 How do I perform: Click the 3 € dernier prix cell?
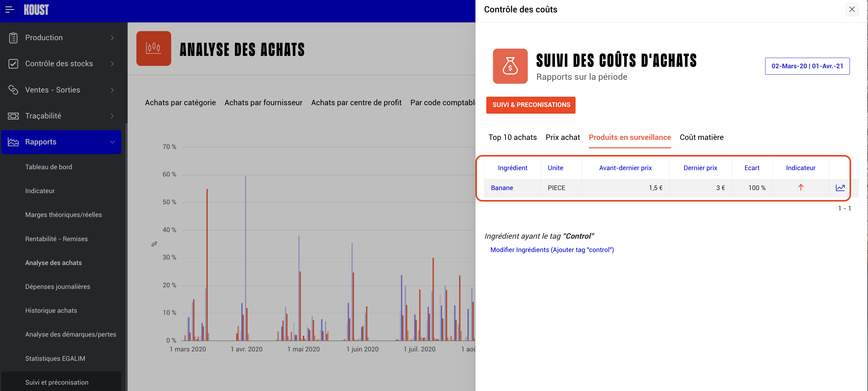(700, 188)
